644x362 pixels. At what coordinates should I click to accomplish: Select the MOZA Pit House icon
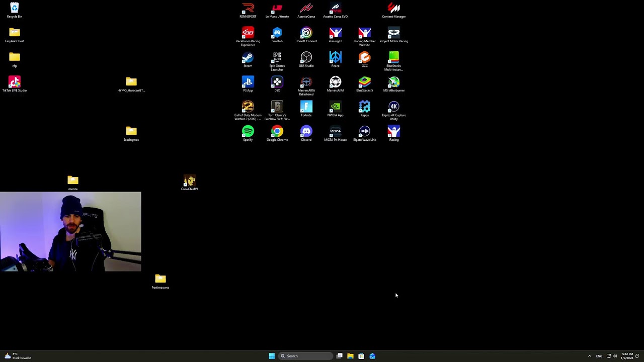click(335, 133)
